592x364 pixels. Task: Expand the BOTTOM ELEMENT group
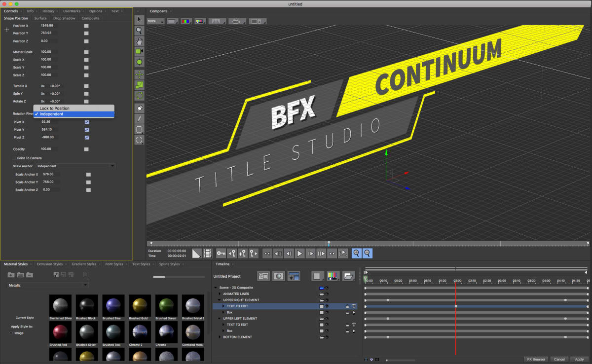[220, 337]
